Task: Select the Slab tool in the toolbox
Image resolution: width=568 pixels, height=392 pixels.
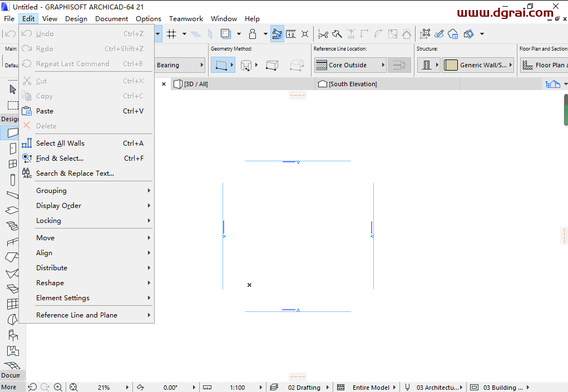Action: pyautogui.click(x=12, y=210)
